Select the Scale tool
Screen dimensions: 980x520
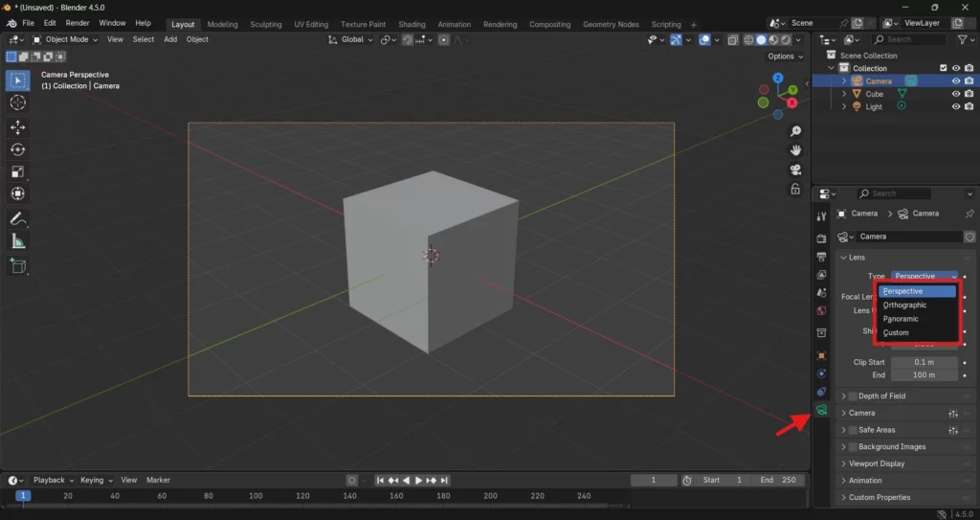17,171
